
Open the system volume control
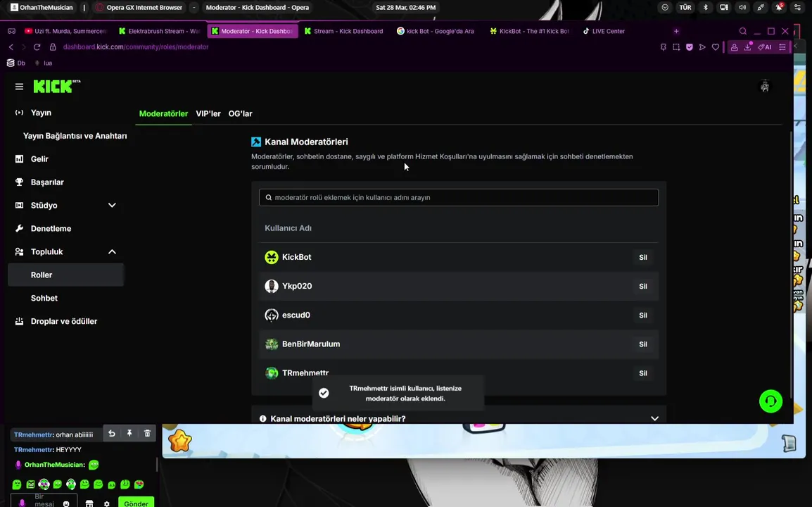point(742,7)
